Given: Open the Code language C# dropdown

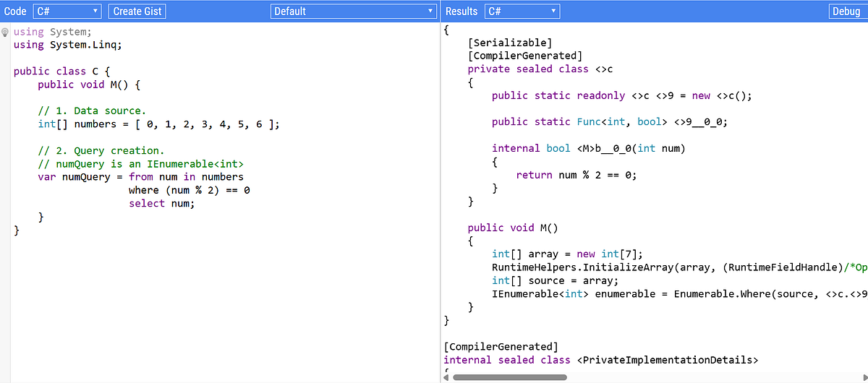Looking at the screenshot, I should tap(67, 11).
